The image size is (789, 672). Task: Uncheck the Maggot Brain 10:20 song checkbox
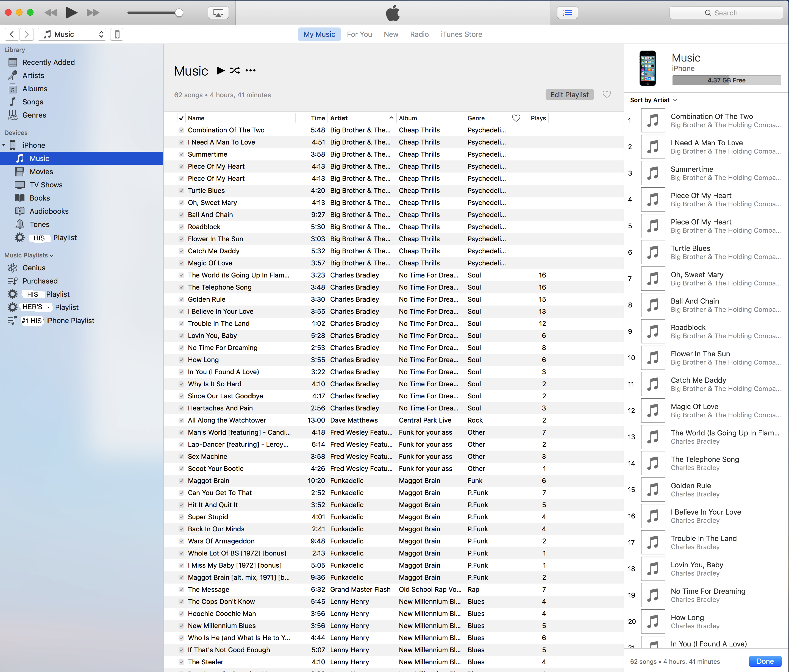[x=181, y=481]
